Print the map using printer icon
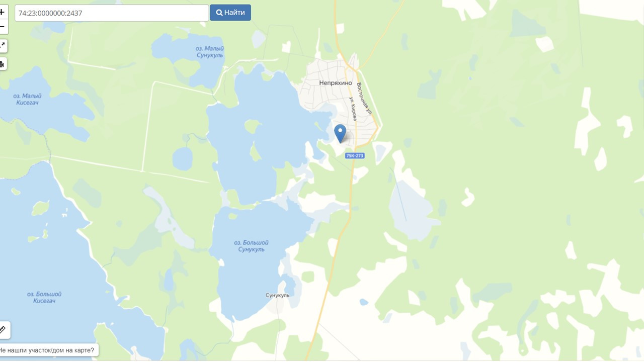644x362 pixels. tap(3, 64)
